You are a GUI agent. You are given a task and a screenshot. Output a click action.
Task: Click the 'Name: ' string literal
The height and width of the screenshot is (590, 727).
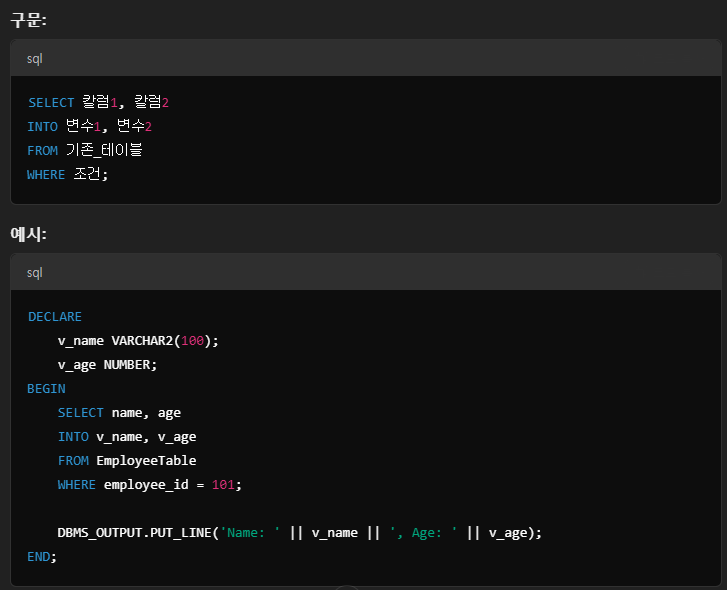coord(250,533)
